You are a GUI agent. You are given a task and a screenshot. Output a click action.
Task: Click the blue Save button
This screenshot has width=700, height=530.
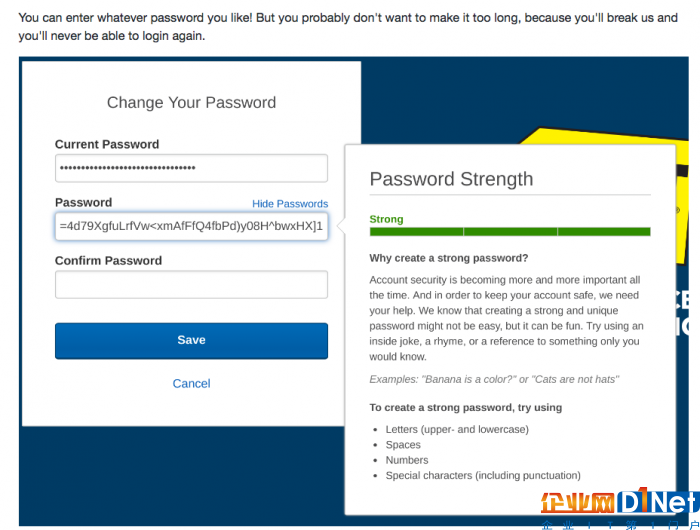(x=191, y=341)
